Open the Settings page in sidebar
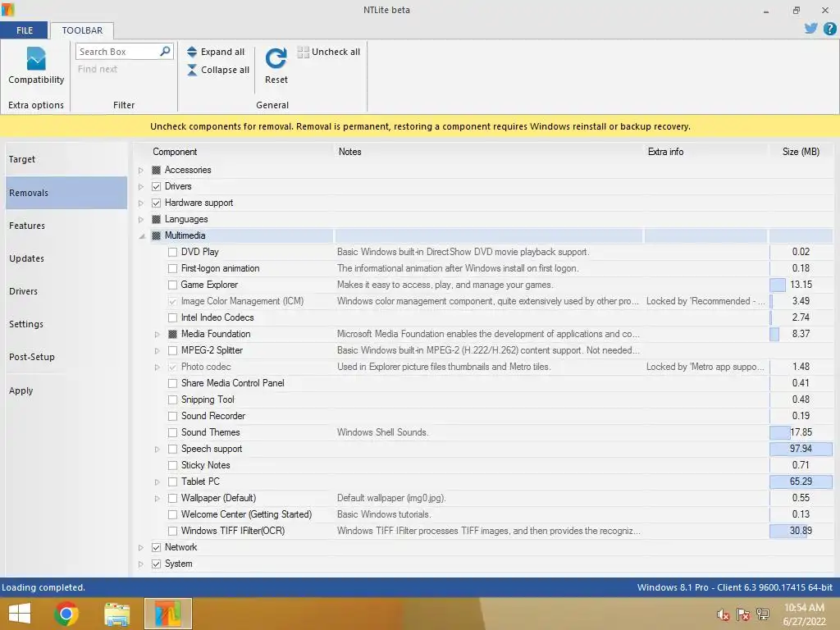 [x=66, y=324]
